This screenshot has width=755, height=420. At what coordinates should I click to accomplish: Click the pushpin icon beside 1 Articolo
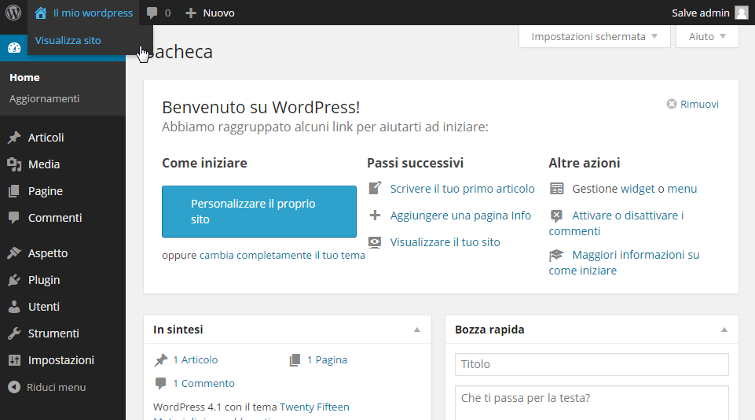point(161,360)
